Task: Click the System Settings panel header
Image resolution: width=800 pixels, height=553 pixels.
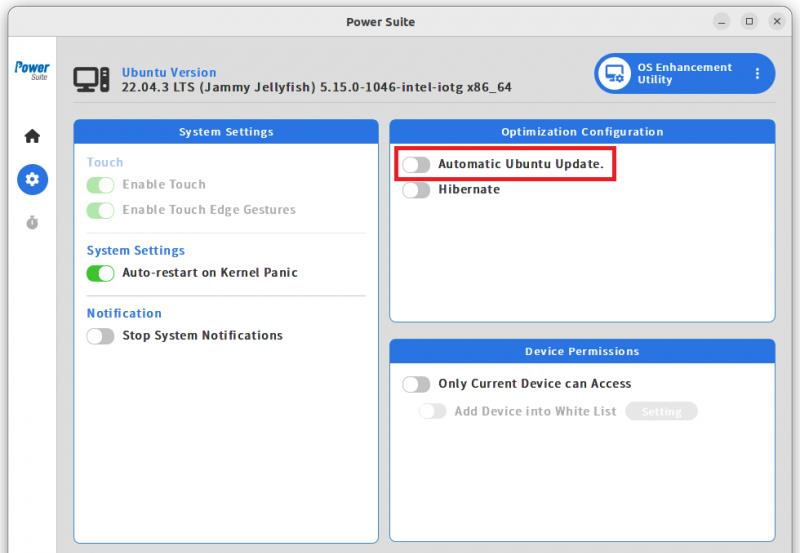Action: (226, 132)
